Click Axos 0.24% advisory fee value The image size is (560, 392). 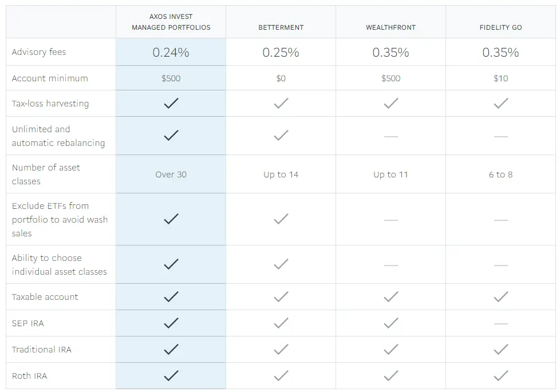(171, 52)
